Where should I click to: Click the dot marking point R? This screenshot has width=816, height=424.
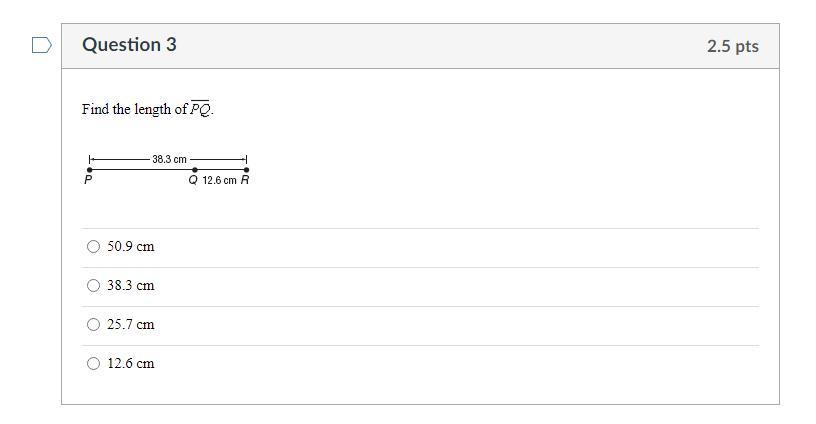[x=246, y=170]
